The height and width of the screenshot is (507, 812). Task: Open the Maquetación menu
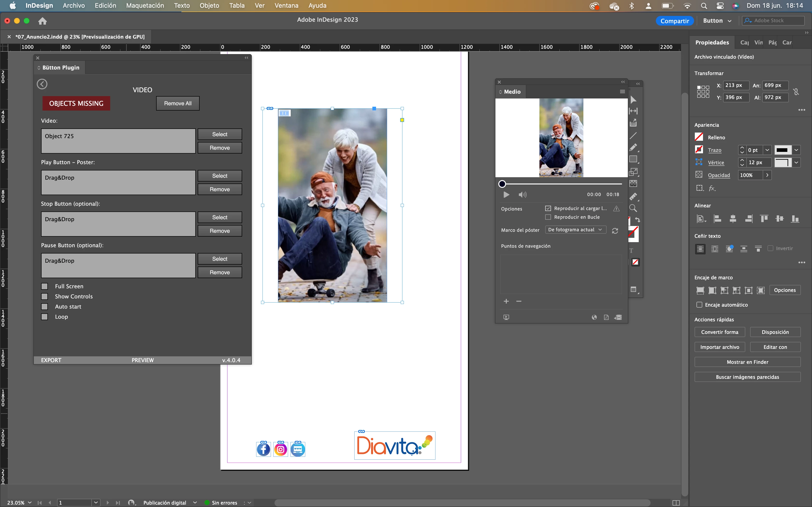click(145, 5)
